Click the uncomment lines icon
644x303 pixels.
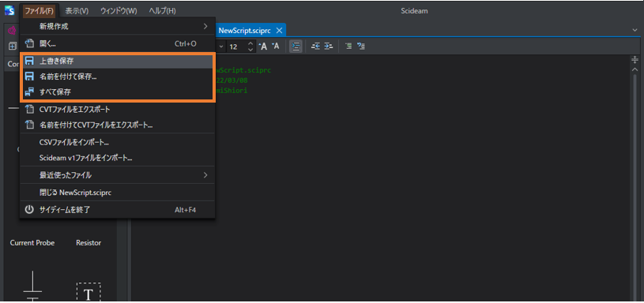[x=361, y=47]
